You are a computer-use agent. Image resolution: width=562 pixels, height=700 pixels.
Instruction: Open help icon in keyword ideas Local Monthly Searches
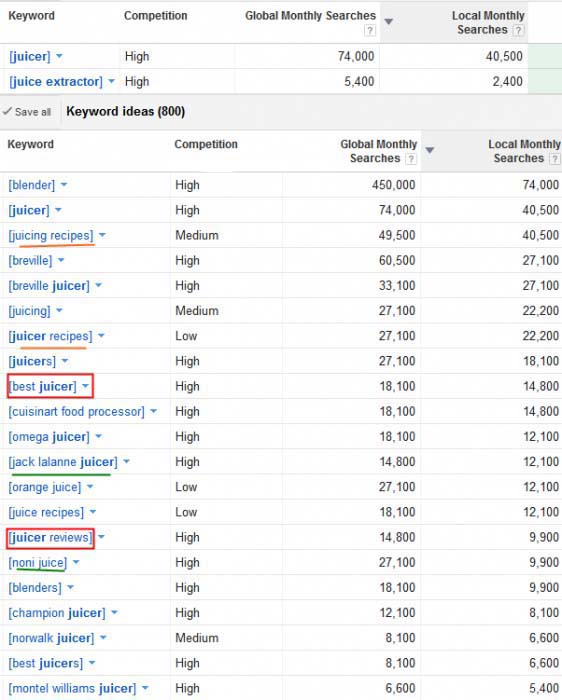554,159
